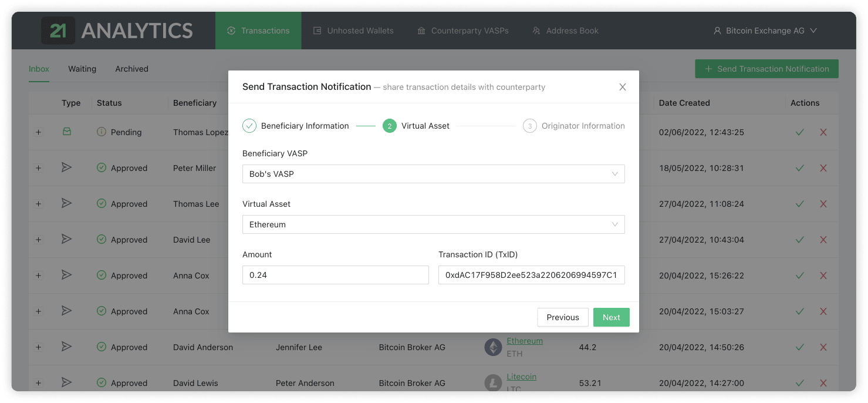Click the Amount input field

(336, 275)
